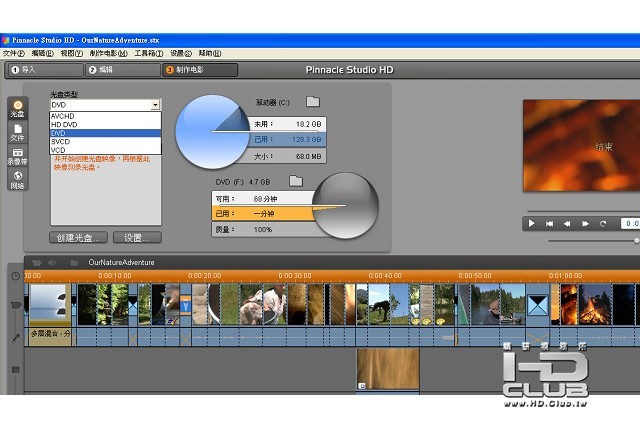The width and height of the screenshot is (640, 428).
Task: Click the 可用: 68 分钟 row
Action: pos(263,199)
